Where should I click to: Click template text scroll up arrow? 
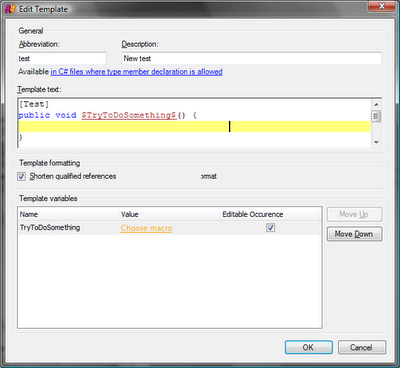376,105
